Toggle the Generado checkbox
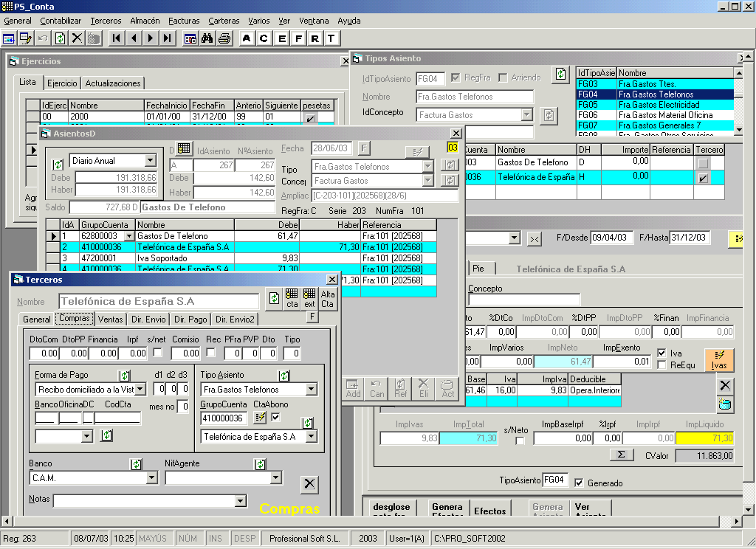This screenshot has height=549, width=756. 580,483
